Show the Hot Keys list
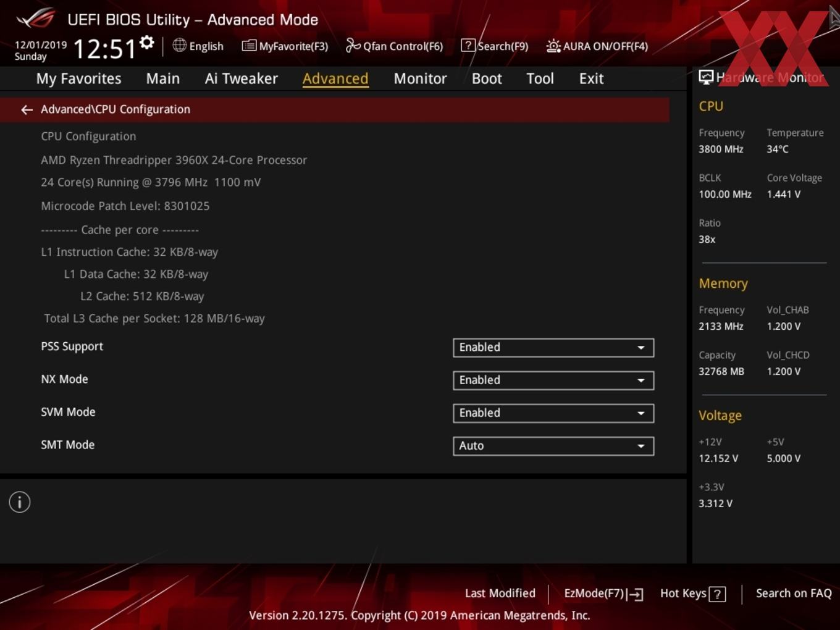Image resolution: width=840 pixels, height=630 pixels. (692, 594)
